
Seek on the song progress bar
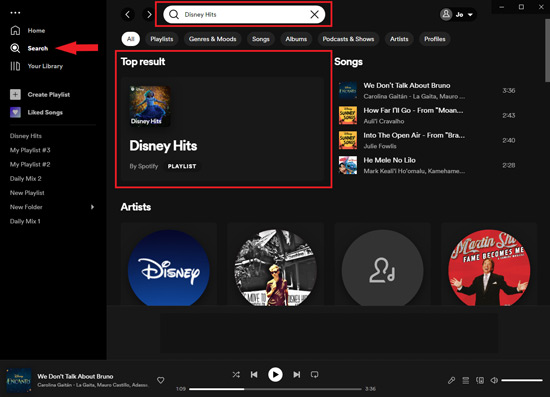(275, 389)
